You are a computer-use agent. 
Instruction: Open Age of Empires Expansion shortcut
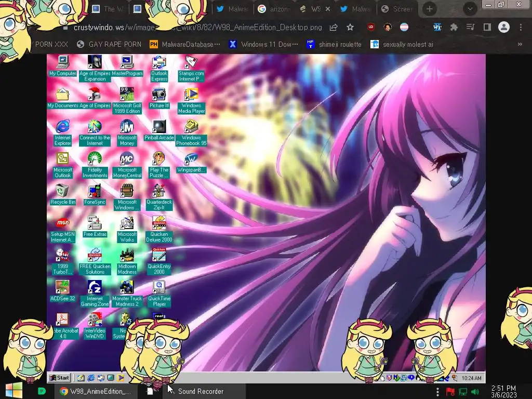coord(95,68)
